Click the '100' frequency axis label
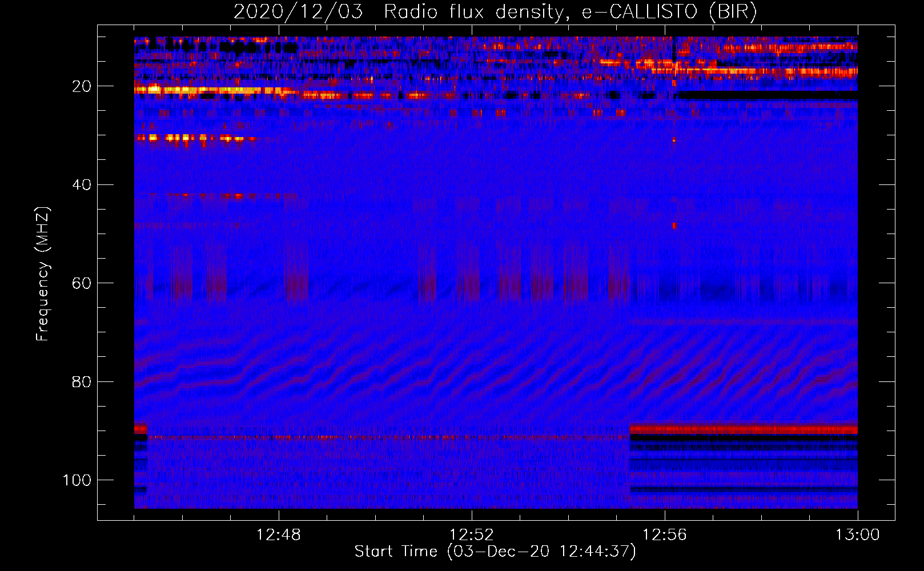 [x=77, y=480]
